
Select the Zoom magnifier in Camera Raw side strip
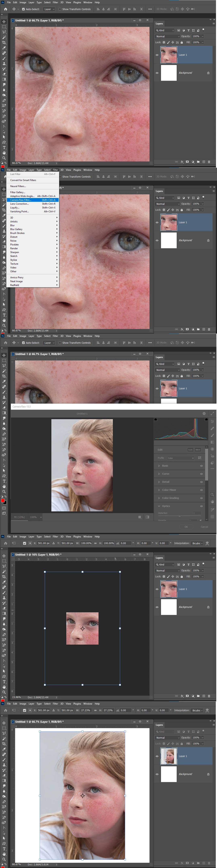click(x=212, y=495)
